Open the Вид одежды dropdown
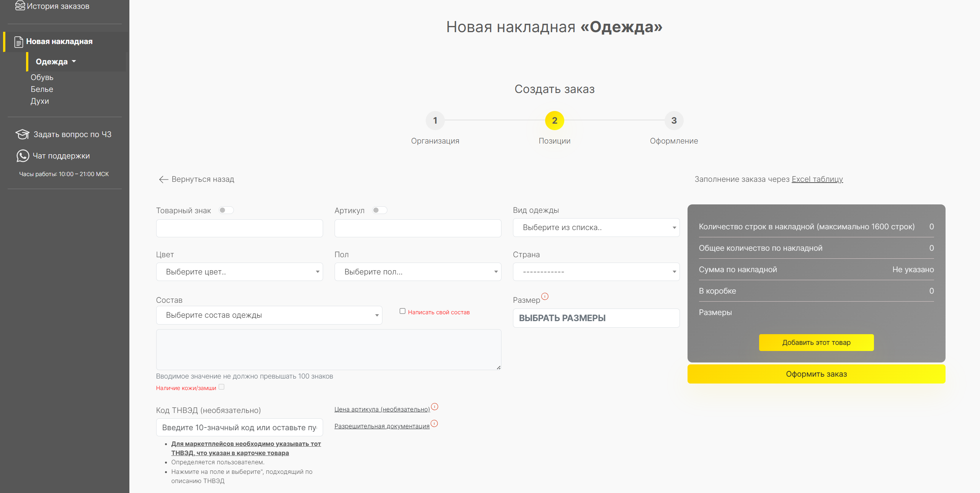Image resolution: width=980 pixels, height=493 pixels. [596, 227]
